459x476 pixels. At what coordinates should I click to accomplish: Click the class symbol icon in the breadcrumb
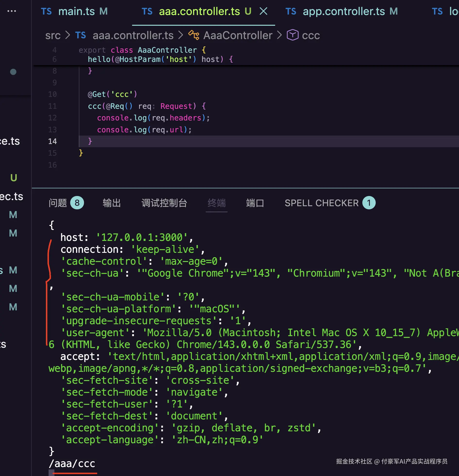[194, 35]
